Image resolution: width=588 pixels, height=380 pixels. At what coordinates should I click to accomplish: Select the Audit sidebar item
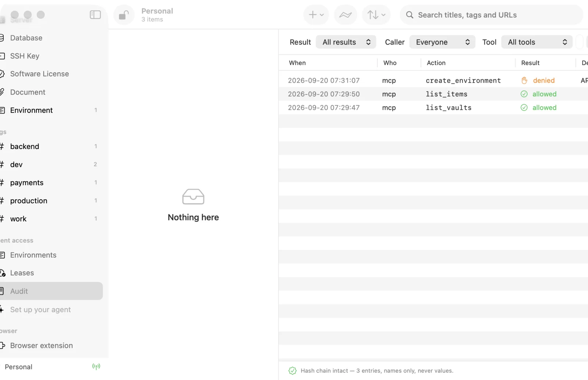pos(51,291)
